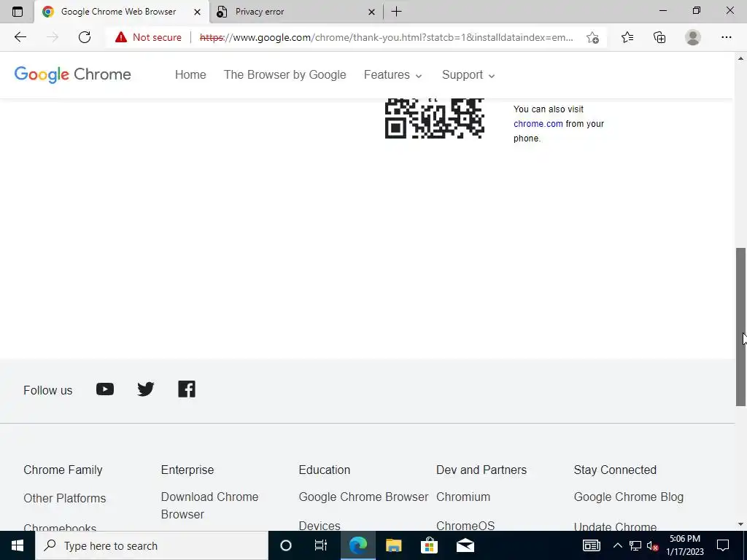Open The Browser by Google page

(x=285, y=75)
